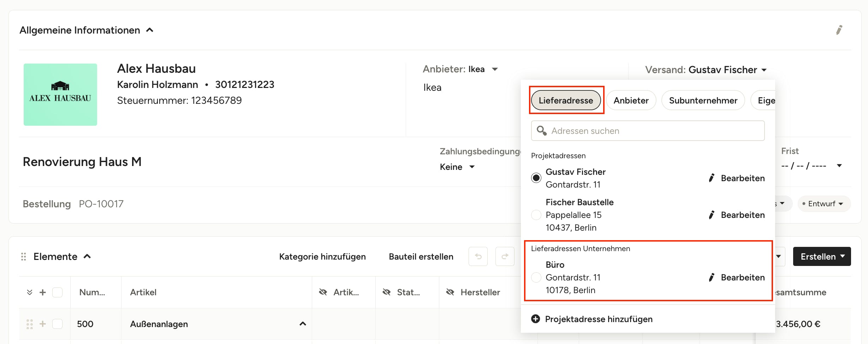Screen dimensions: 868x344
Task: Select the Büro company address radio button
Action: tap(536, 277)
